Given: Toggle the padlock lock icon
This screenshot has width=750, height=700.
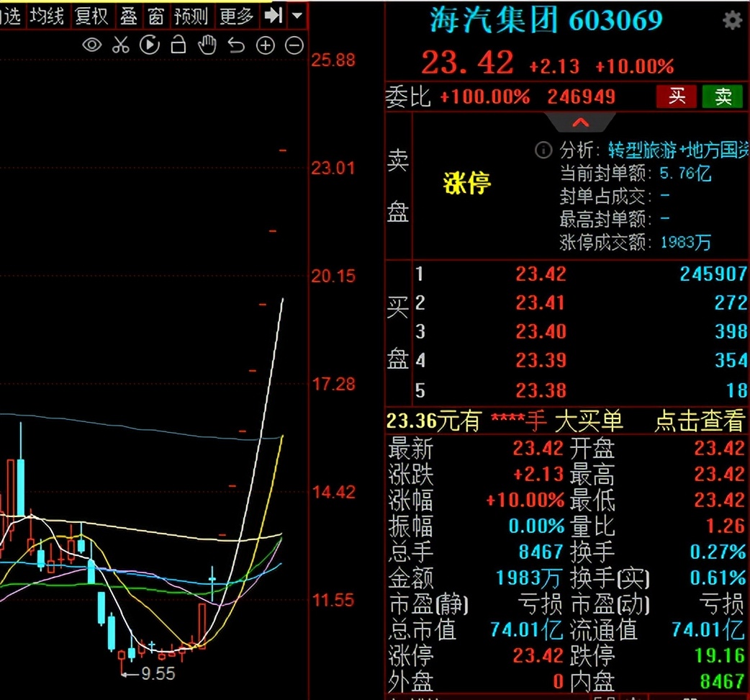Looking at the screenshot, I should coord(179,45).
